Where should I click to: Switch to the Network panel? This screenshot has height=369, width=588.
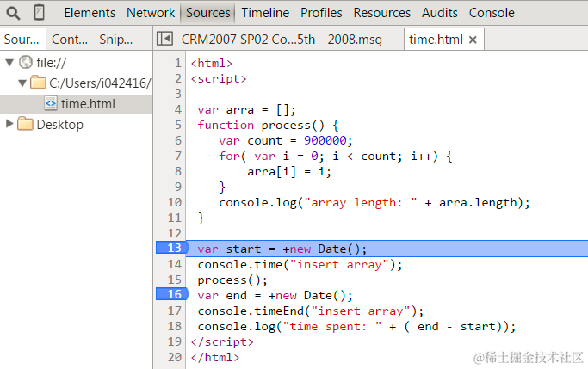click(151, 13)
